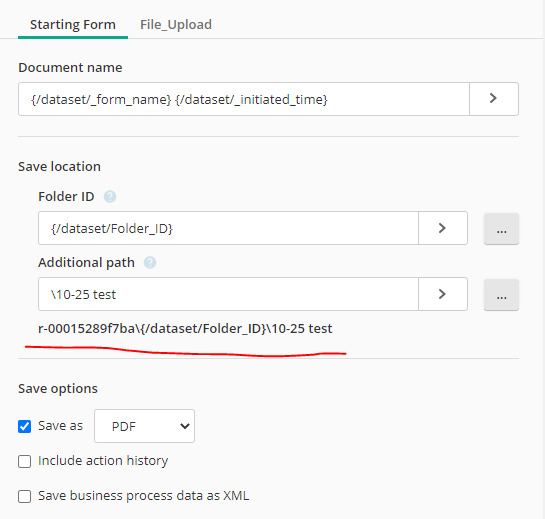Enable Include action history checkbox
The width and height of the screenshot is (545, 519).
click(x=24, y=461)
